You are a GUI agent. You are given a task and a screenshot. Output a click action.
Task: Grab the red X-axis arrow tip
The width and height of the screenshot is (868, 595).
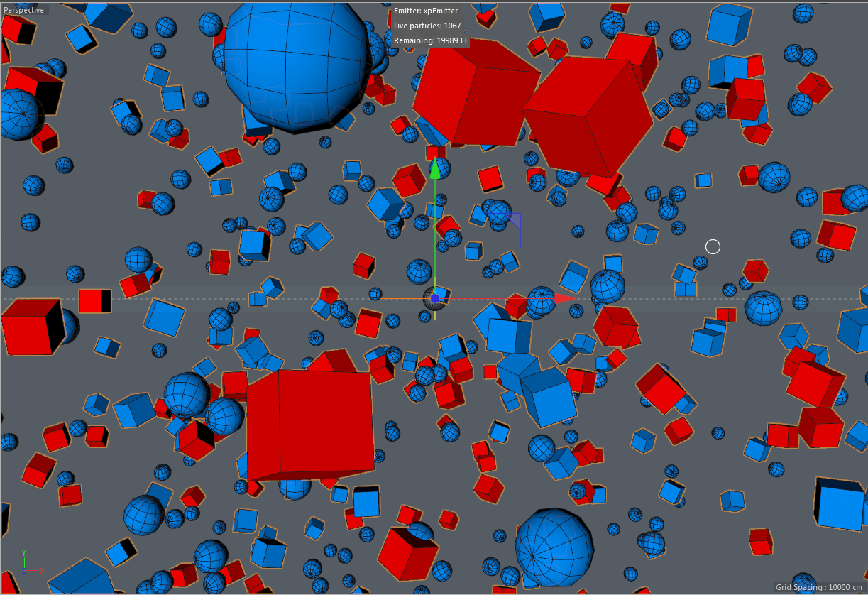[564, 298]
